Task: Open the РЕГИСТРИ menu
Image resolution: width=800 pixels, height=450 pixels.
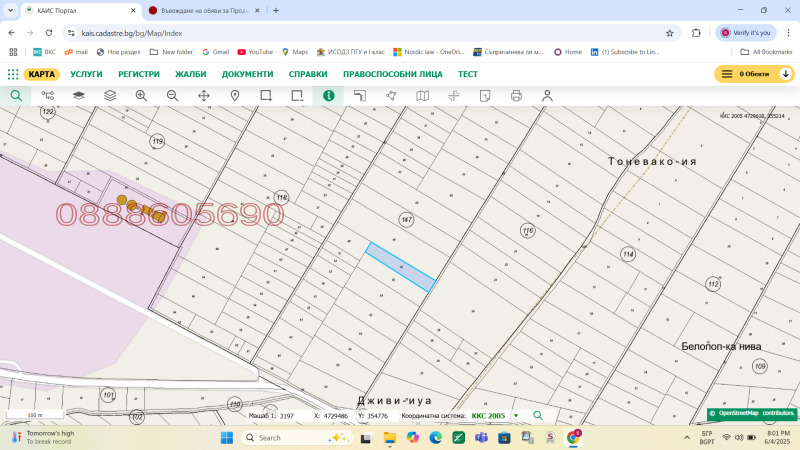Action: (139, 74)
